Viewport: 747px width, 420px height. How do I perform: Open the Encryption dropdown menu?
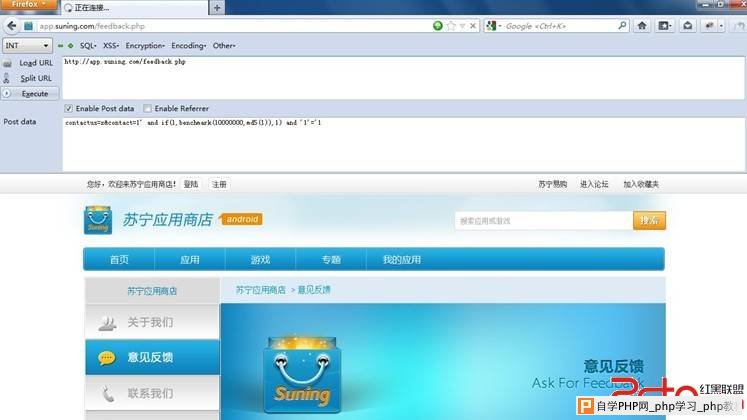(x=145, y=46)
